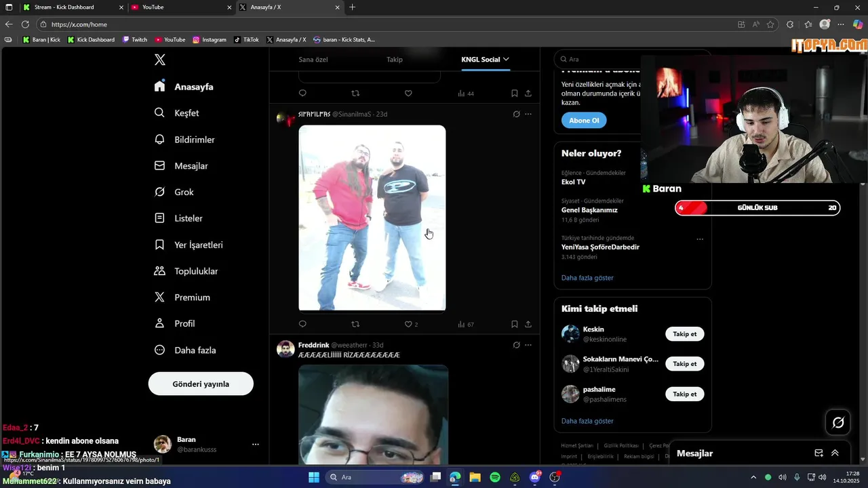Open options for YeniYasa ŞoföreDarbedir trend
This screenshot has width=868, height=488.
700,239
